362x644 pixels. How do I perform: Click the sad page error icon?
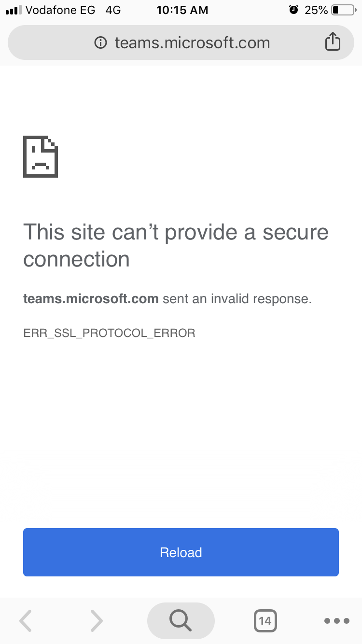tap(41, 156)
